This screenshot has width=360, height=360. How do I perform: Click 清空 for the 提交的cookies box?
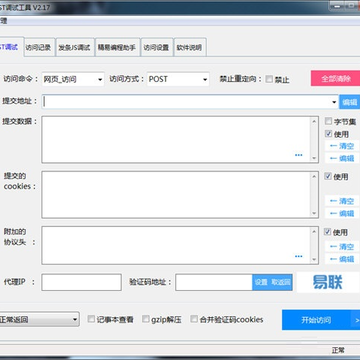click(342, 201)
